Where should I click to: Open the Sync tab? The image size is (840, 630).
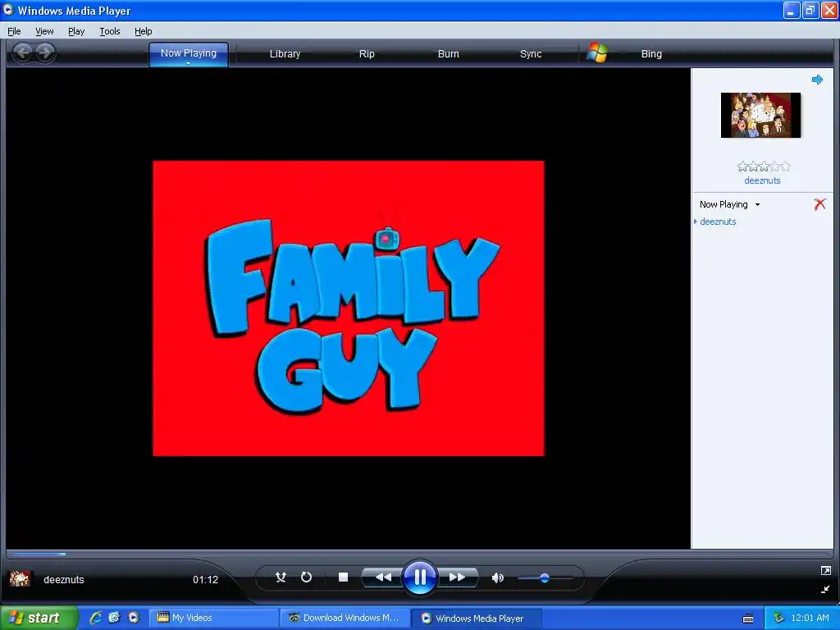coord(531,53)
